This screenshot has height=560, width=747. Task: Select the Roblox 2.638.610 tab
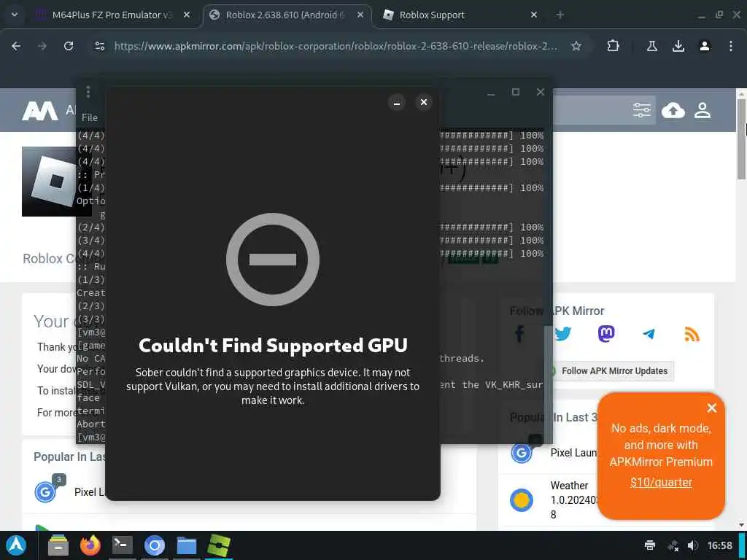(x=287, y=15)
